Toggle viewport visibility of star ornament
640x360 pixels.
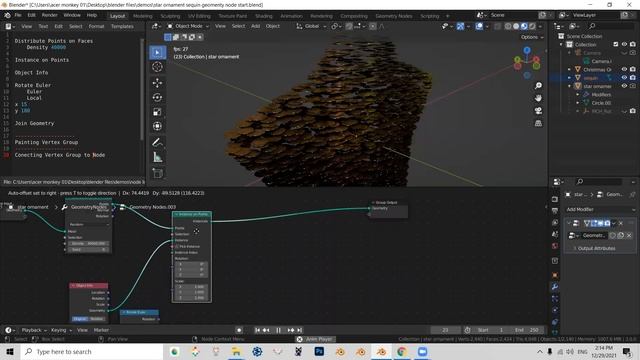pos(624,86)
